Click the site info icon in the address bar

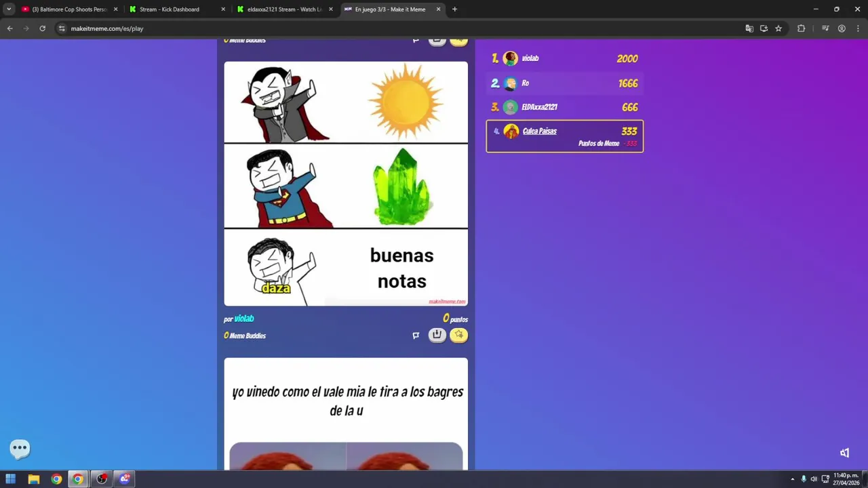point(62,28)
